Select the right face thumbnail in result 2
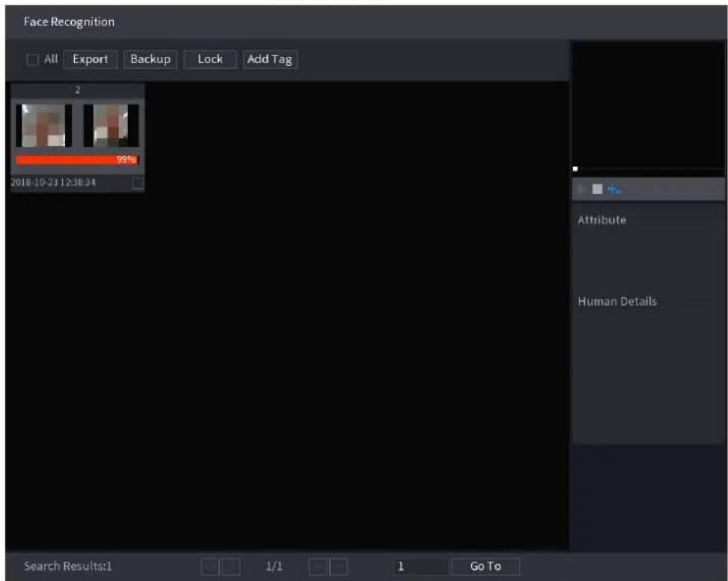Screen dimensions: 728x581 click(x=111, y=125)
